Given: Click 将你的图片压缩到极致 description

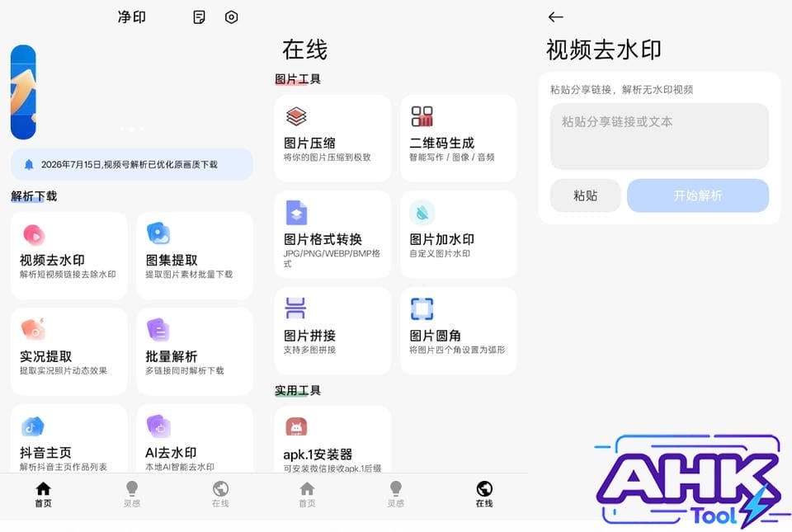Looking at the screenshot, I should point(327,157).
